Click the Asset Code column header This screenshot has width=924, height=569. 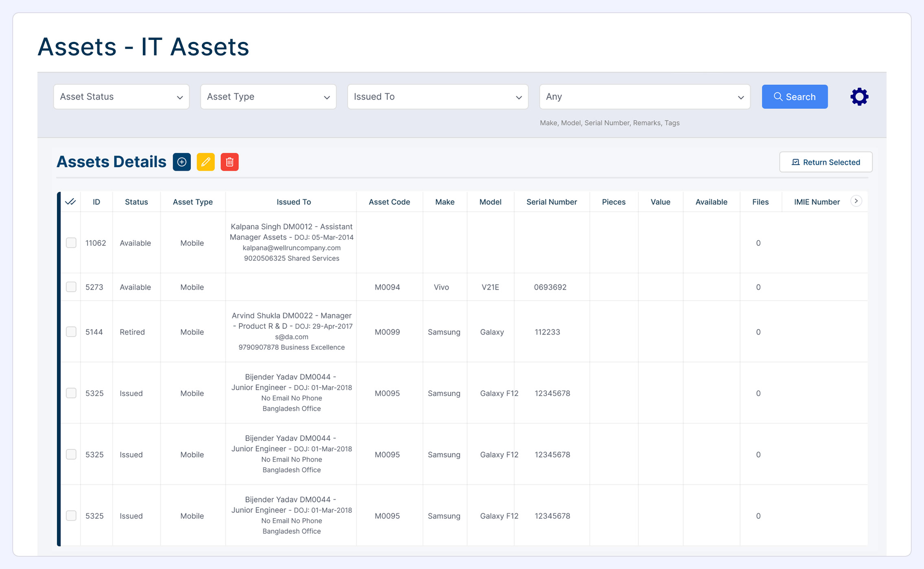[x=389, y=202]
